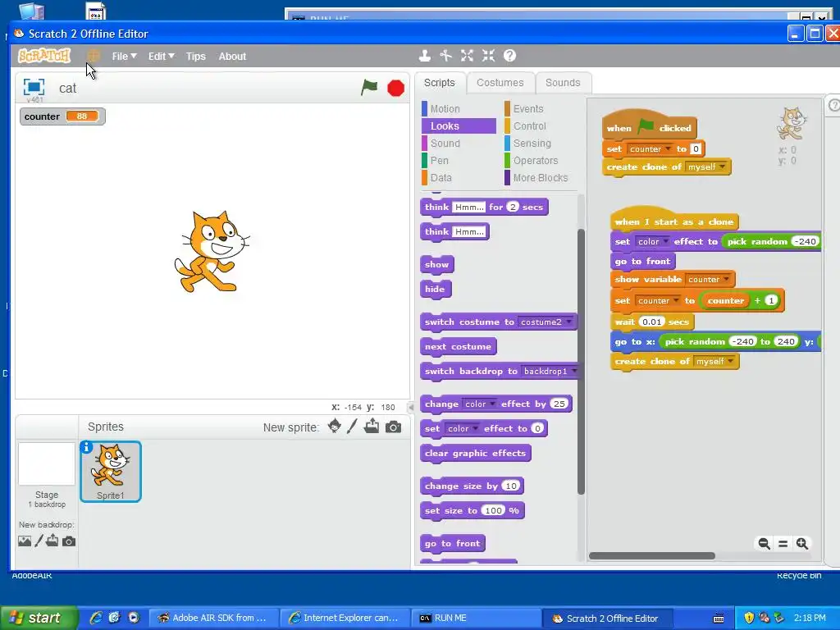840x630 pixels.
Task: Switch stage to full screen mode
Action: (34, 87)
